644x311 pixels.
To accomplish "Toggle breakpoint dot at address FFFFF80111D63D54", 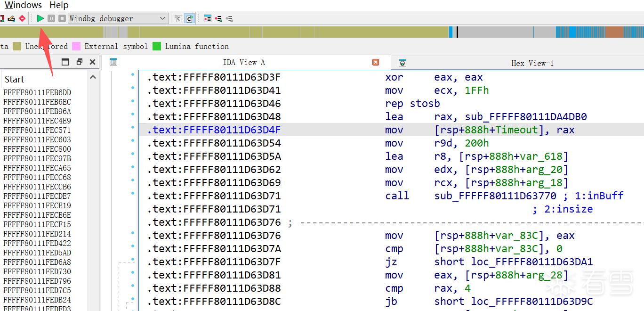I will [133, 141].
